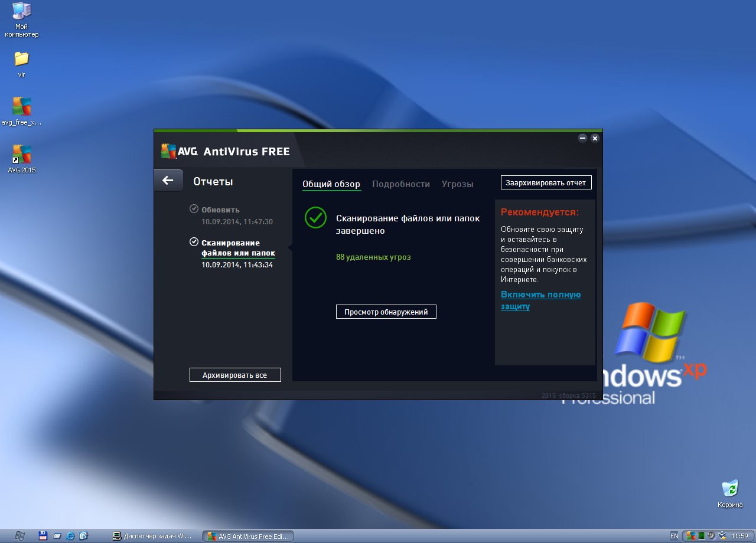This screenshot has height=543, width=756.
Task: Click the EN language indicator
Action: 674,536
